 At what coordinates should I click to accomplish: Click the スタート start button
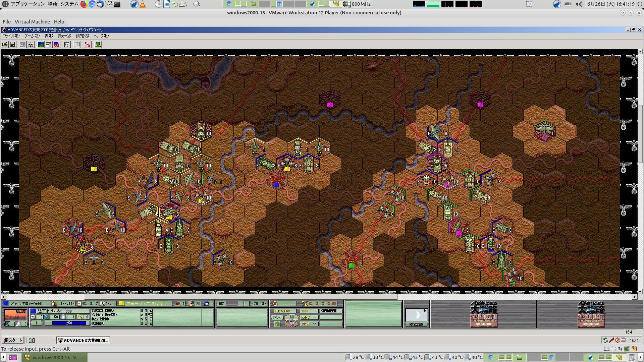pos(12,340)
